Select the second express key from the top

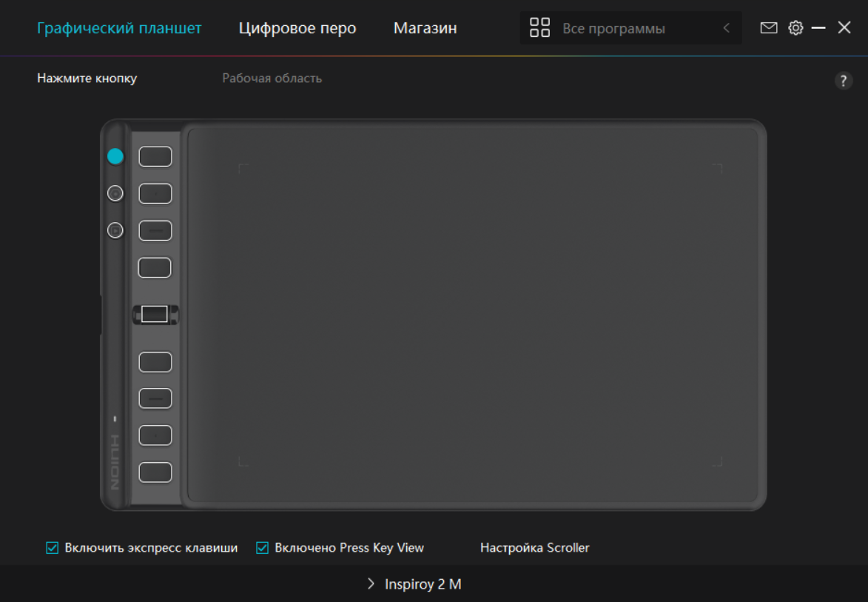coord(155,193)
